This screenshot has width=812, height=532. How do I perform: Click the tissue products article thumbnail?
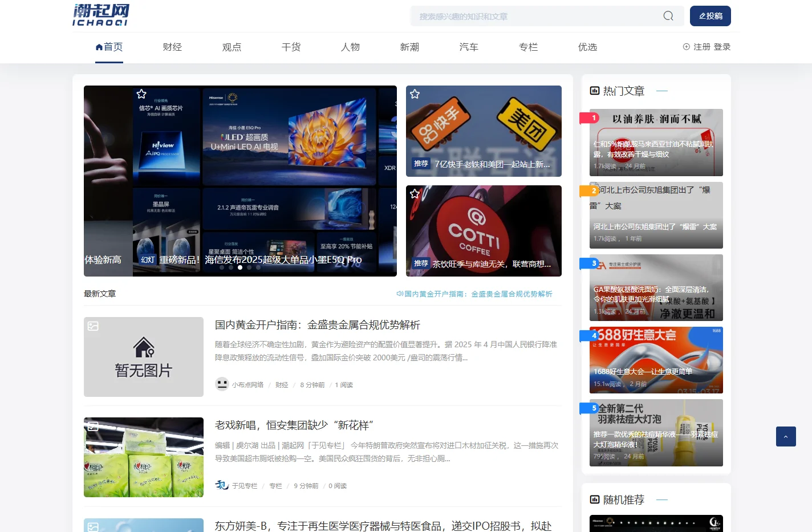[x=144, y=457]
